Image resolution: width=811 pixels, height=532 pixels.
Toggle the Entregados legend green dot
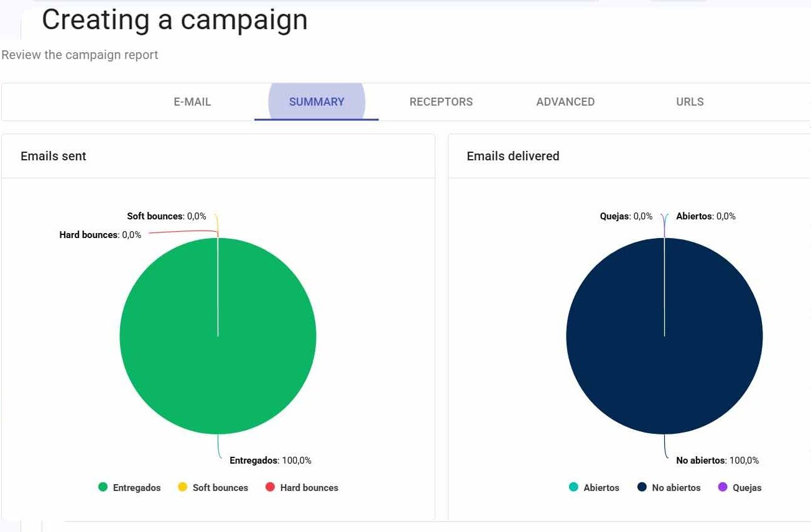point(103,487)
